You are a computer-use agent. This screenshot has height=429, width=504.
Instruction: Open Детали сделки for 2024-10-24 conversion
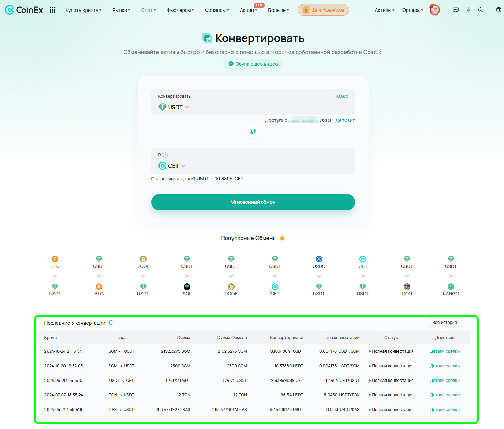coord(445,351)
